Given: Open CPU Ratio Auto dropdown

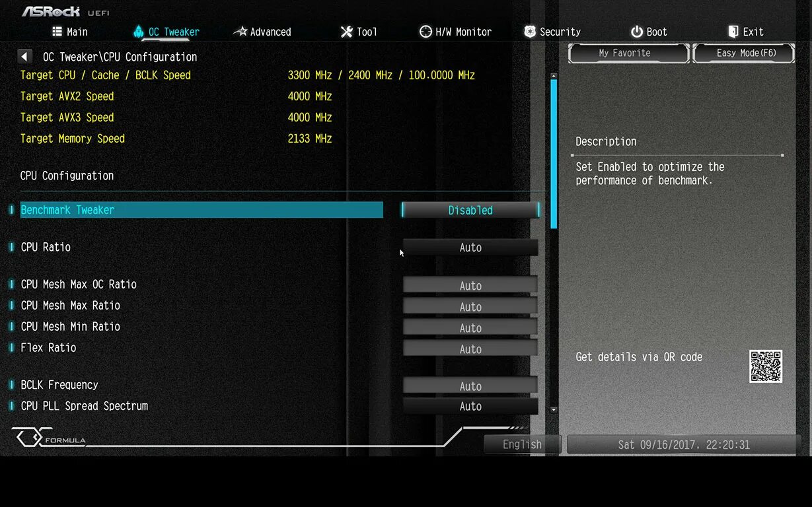Looking at the screenshot, I should [x=470, y=248].
